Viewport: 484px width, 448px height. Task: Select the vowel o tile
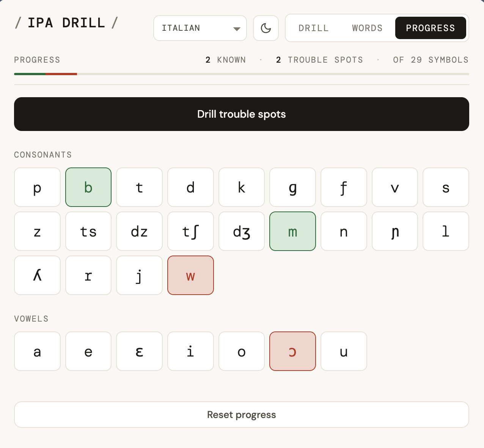242,351
